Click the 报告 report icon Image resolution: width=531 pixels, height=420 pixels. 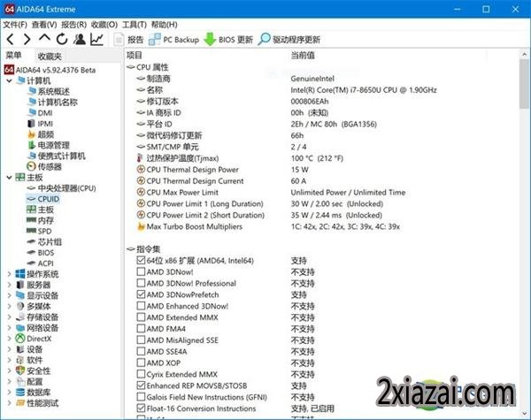point(119,40)
